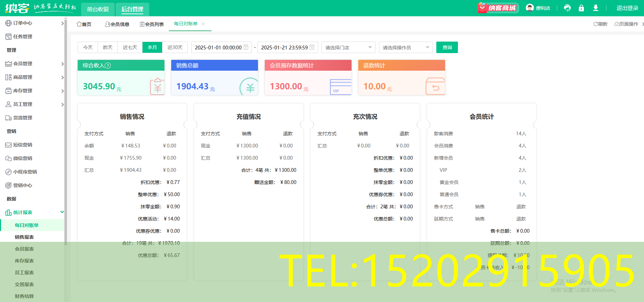Image resolution: width=644 pixels, height=302 pixels.
Task: Select 昨天 date range
Action: coord(108,47)
